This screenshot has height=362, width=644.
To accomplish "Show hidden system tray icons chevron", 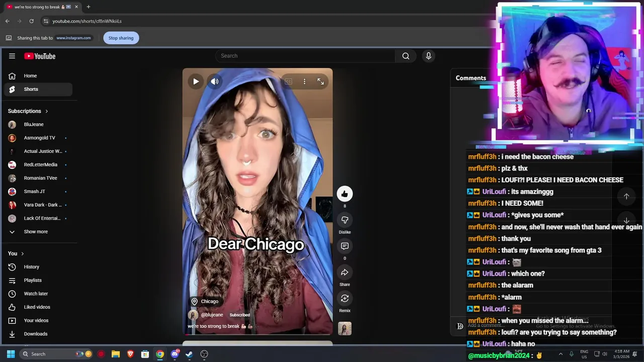I will click(x=560, y=354).
